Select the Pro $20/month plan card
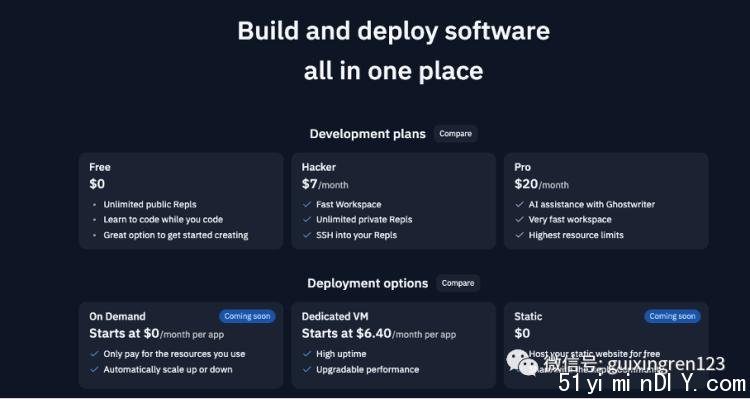Screen dimensions: 750x399 pos(606,201)
